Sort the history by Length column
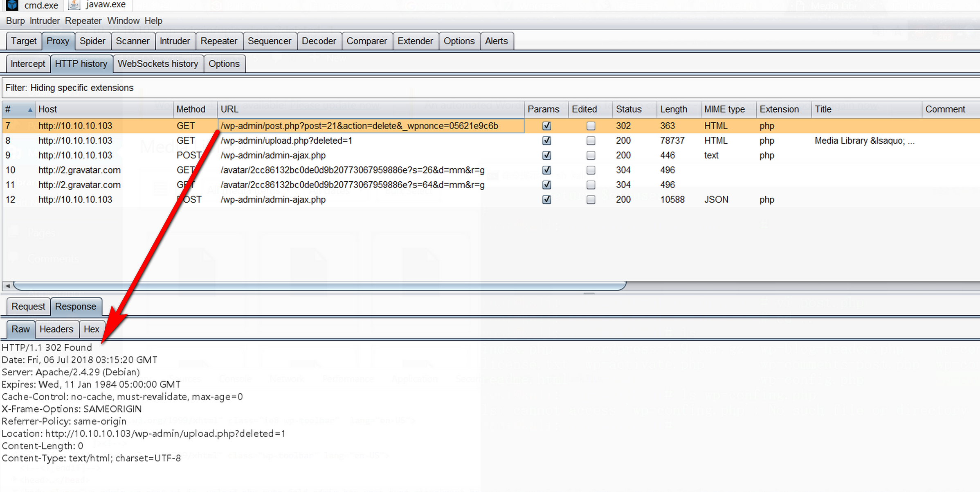This screenshot has height=492, width=980. click(673, 109)
